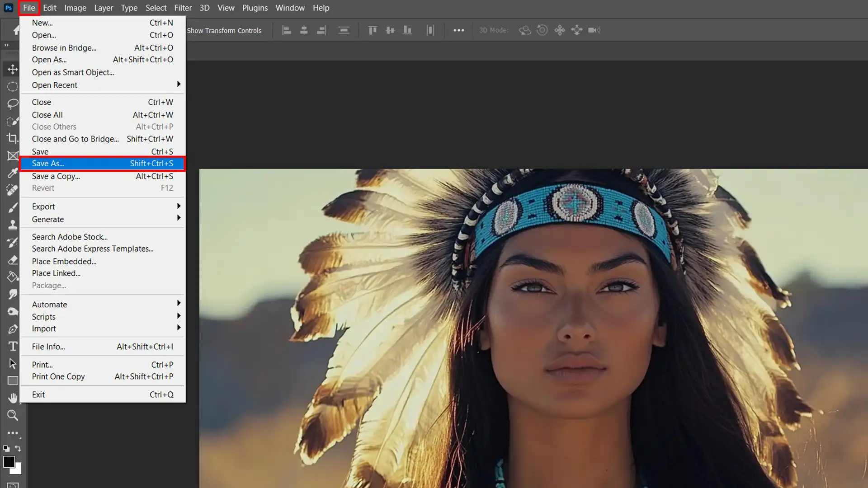Open the Edit menu
868x488 pixels.
50,8
